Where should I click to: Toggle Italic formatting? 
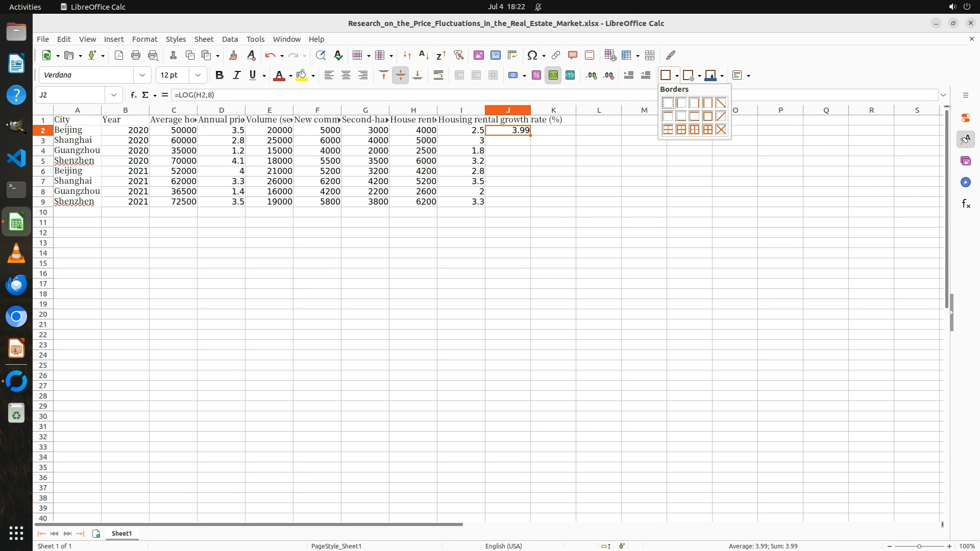click(x=236, y=76)
